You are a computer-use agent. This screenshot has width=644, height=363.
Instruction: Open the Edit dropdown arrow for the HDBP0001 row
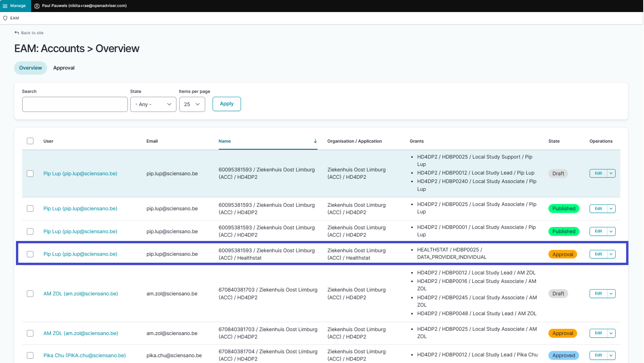click(611, 232)
